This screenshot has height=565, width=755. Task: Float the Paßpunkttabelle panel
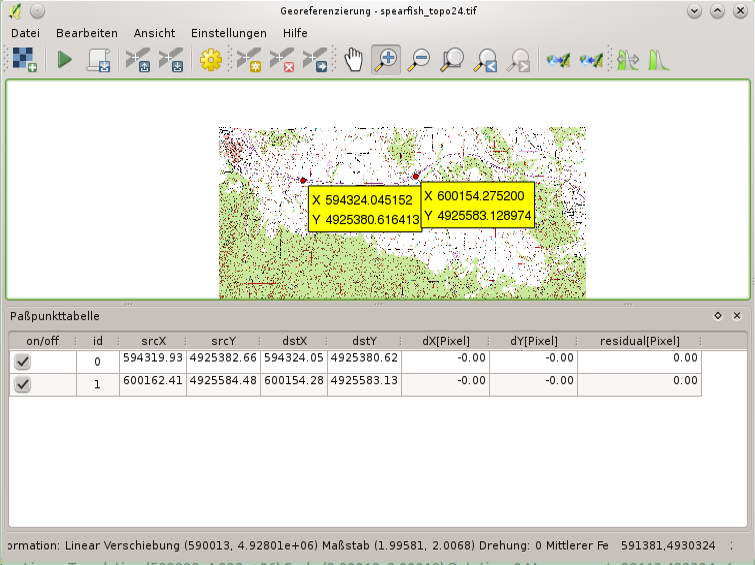pyautogui.click(x=718, y=315)
